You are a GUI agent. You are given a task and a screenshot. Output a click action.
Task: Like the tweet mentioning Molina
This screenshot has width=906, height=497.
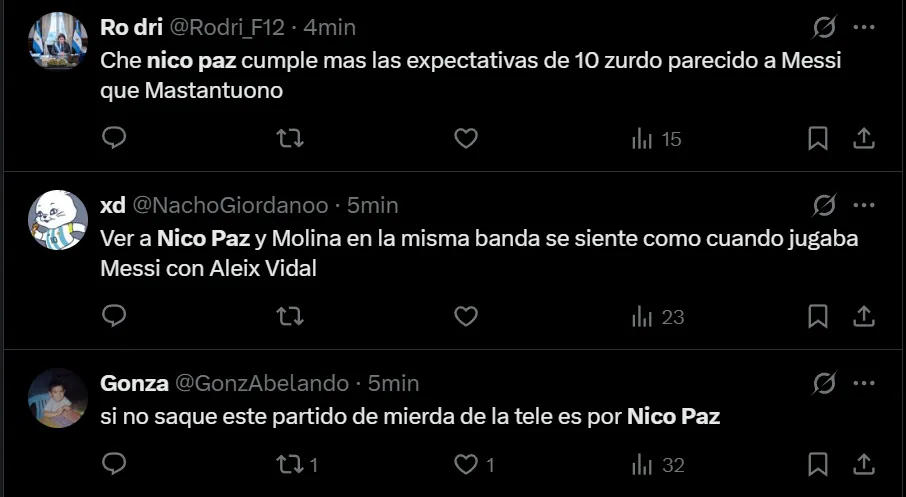(466, 316)
